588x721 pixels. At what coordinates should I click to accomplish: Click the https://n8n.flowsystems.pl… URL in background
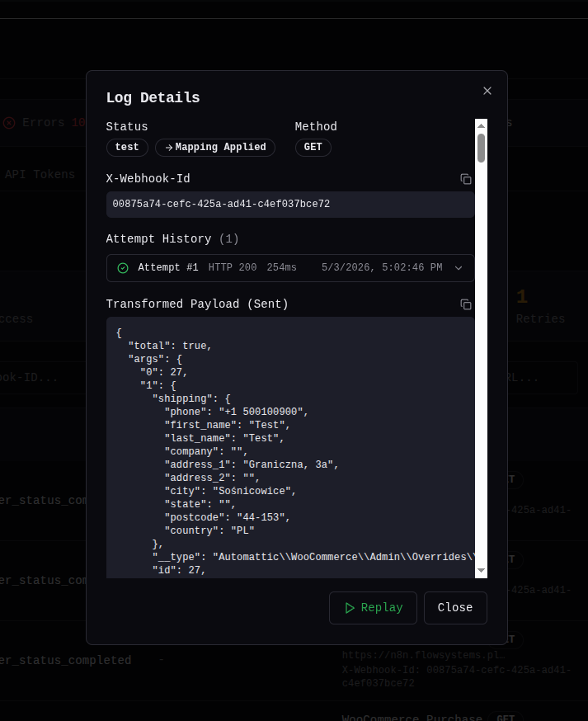tap(423, 655)
